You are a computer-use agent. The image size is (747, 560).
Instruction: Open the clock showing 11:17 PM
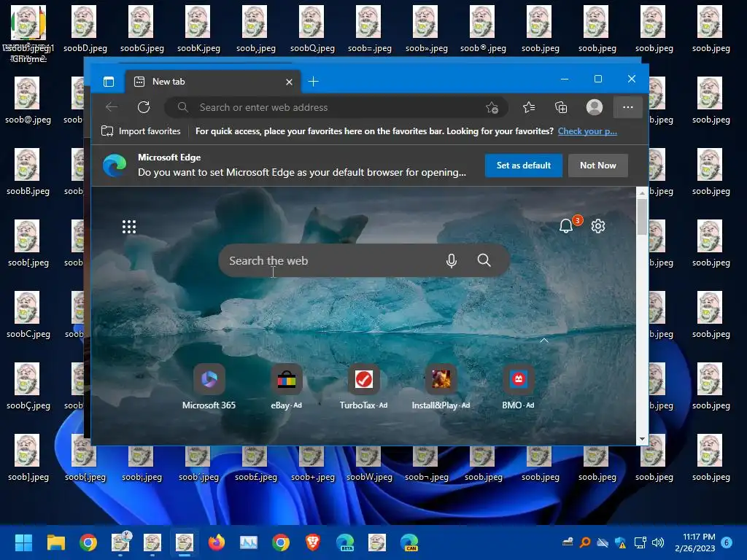tap(694, 542)
